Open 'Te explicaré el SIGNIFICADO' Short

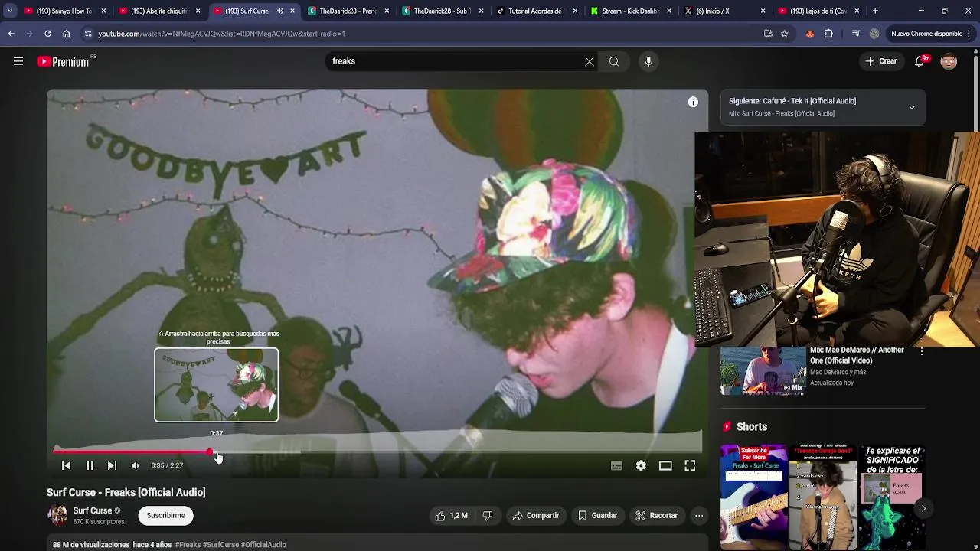point(892,497)
